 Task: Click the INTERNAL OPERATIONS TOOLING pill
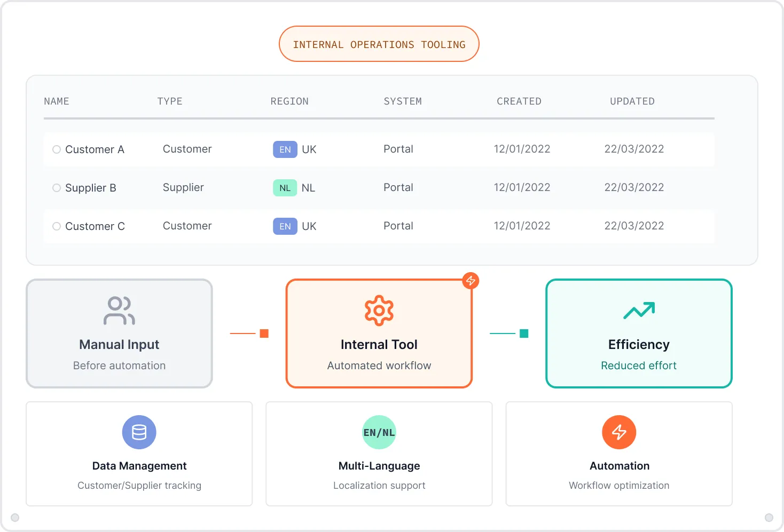(x=379, y=44)
